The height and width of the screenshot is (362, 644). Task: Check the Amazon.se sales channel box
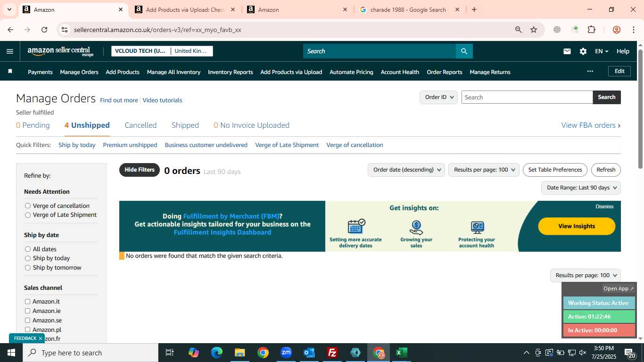tap(27, 321)
